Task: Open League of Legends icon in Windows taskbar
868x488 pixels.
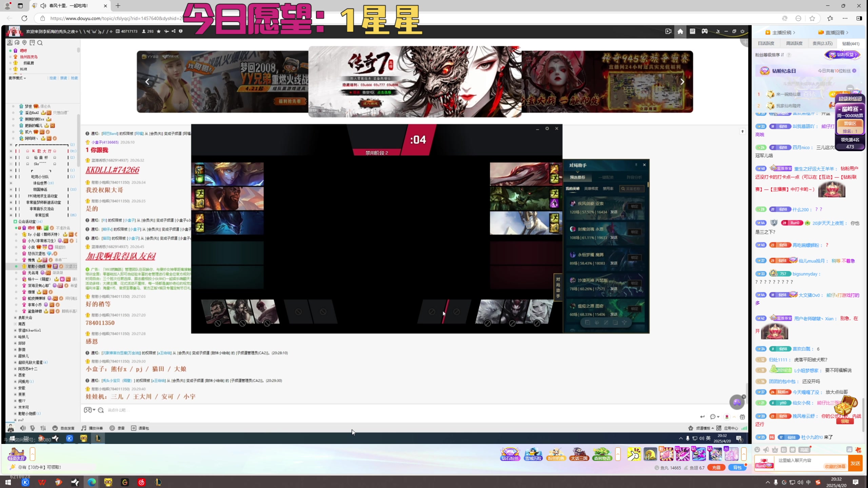Action: 158,482
